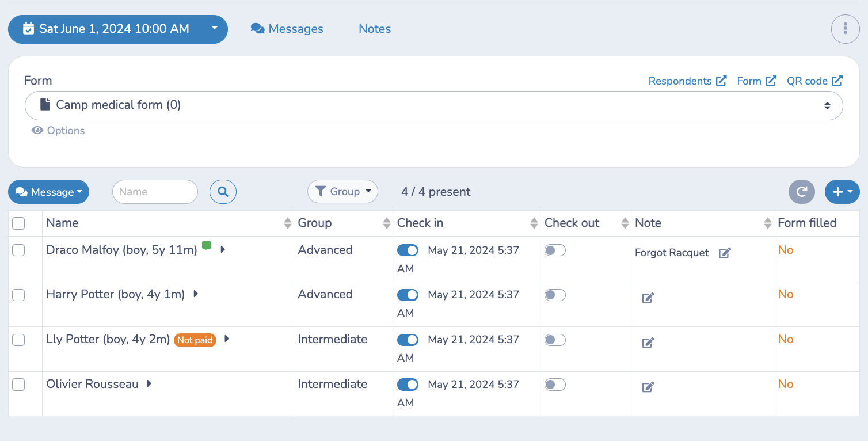Edit the note for Olivier Rousseau

click(648, 387)
